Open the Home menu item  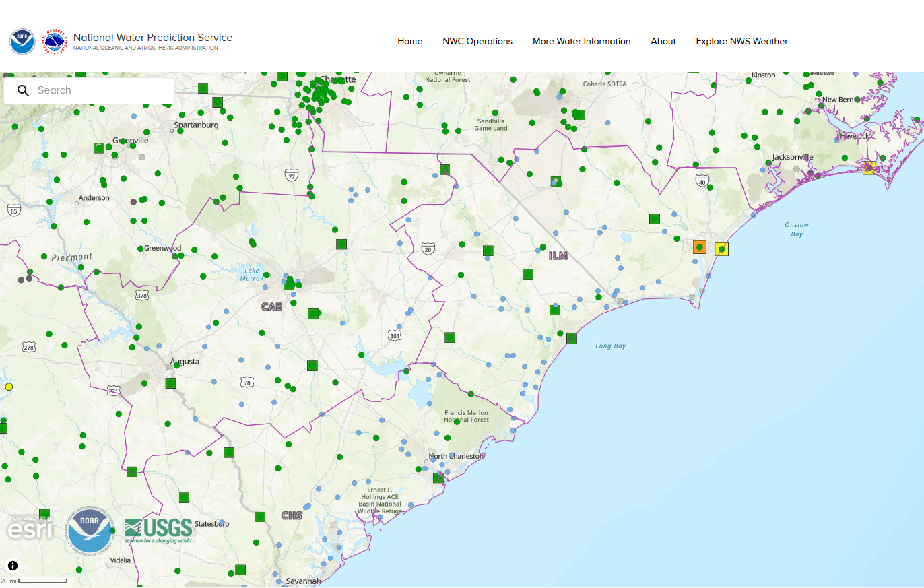410,42
